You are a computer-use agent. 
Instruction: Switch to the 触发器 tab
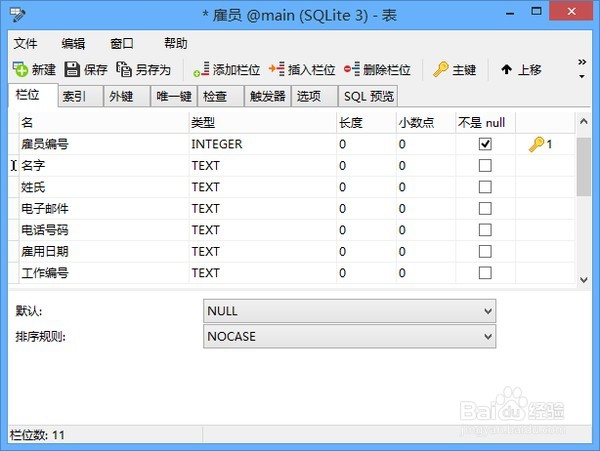point(267,96)
